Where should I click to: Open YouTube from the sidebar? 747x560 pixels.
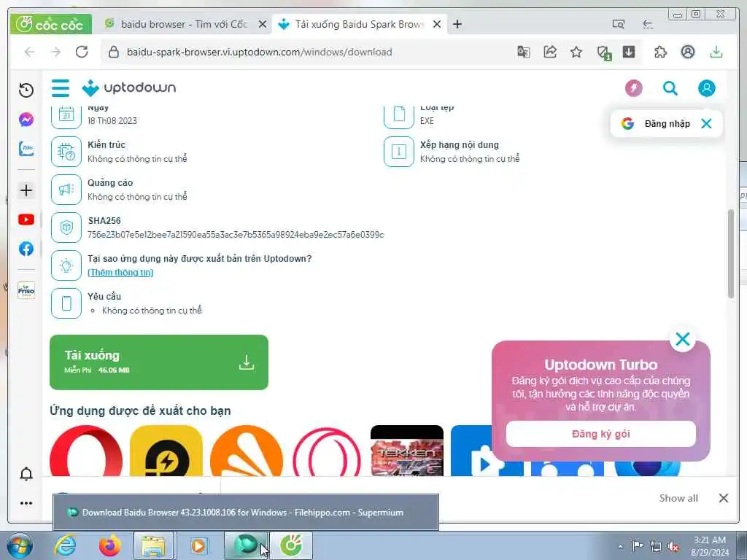pos(26,219)
